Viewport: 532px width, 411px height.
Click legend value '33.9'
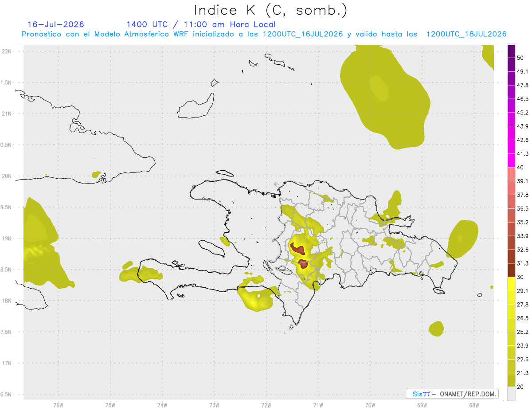coord(523,236)
